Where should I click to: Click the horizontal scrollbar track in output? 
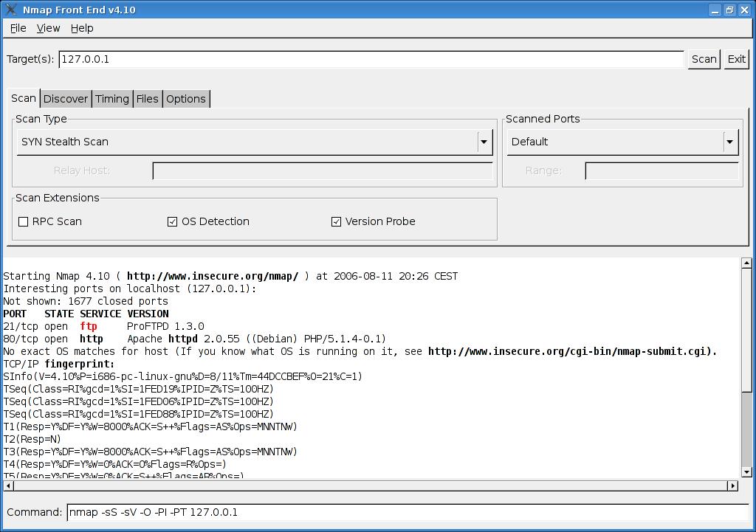[371, 486]
